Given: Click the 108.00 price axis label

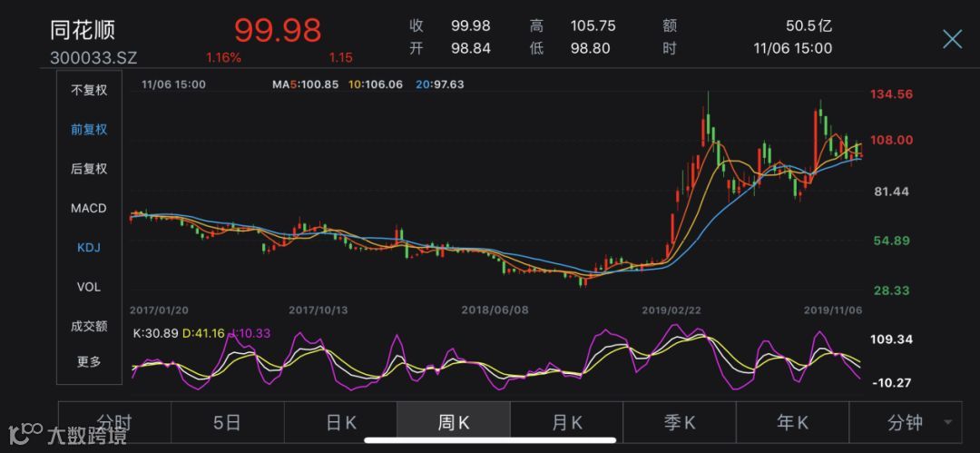Looking at the screenshot, I should click(893, 140).
